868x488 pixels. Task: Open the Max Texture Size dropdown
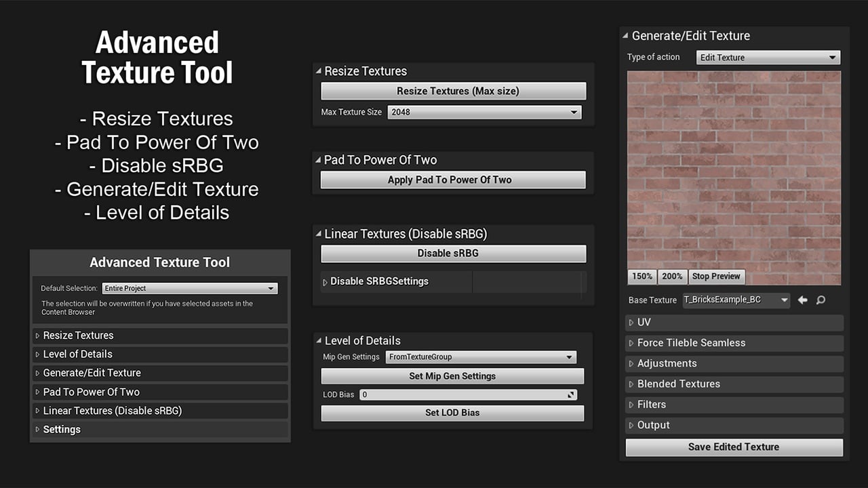coord(484,112)
